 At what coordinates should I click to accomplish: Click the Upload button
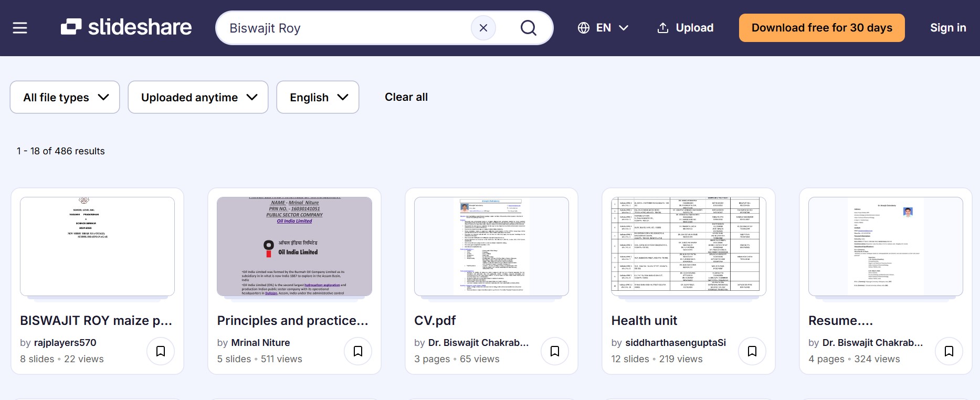pos(685,28)
